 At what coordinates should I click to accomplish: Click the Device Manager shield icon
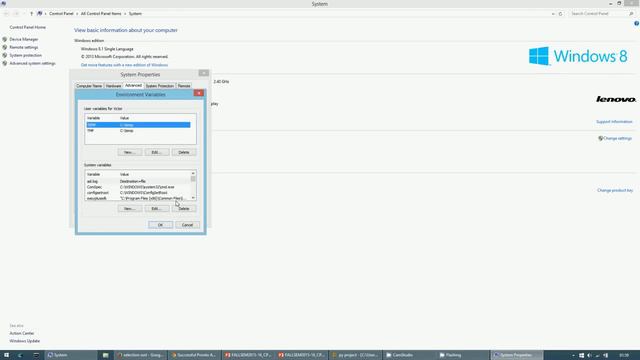click(x=5, y=39)
